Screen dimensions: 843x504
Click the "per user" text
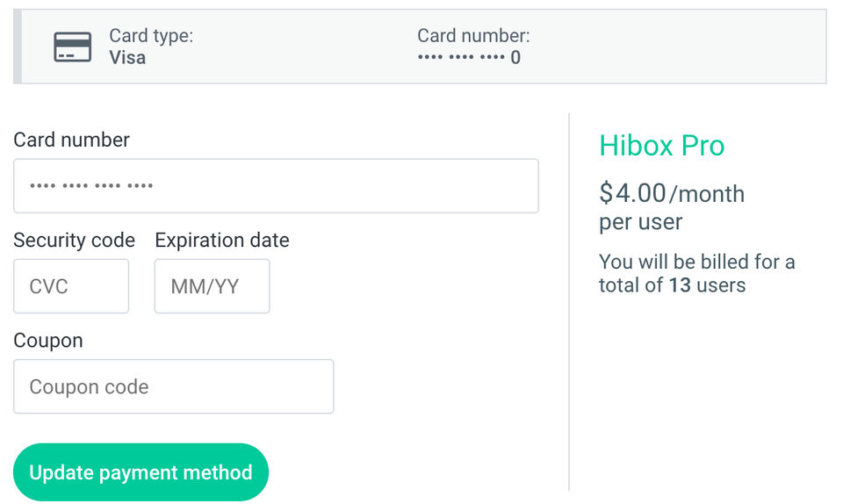click(641, 222)
